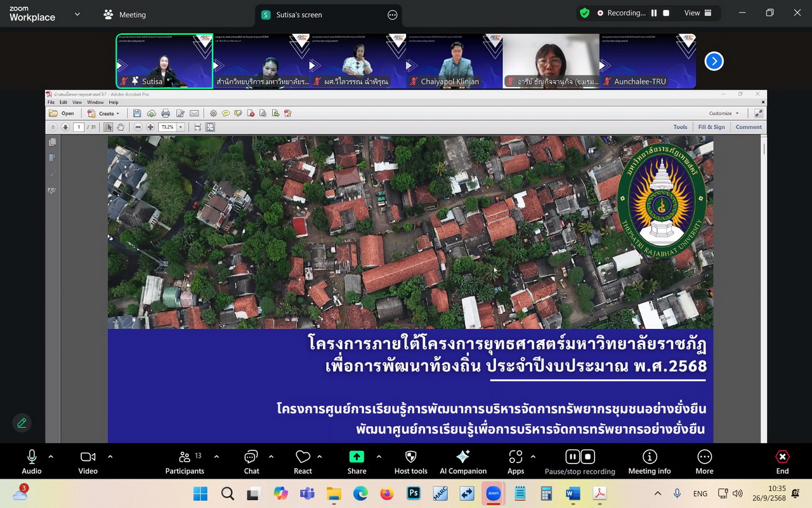Expand audio options arrow

[51, 457]
